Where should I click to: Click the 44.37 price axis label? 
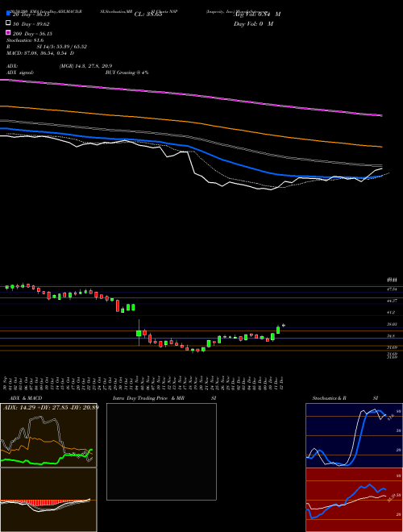[x=393, y=301]
